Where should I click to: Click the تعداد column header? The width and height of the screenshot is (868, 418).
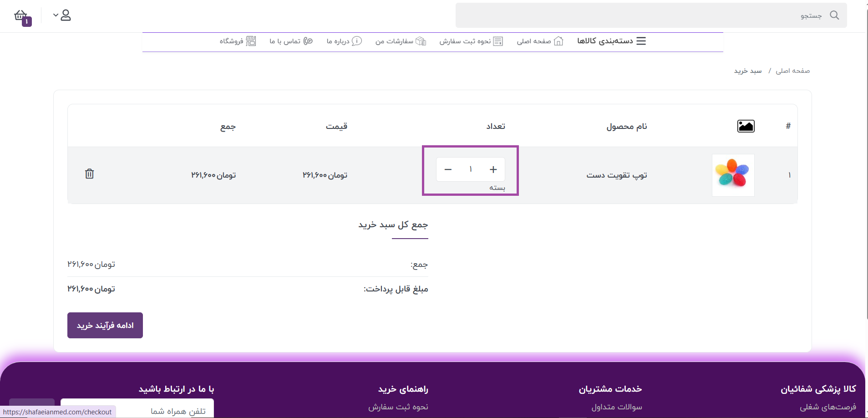tap(496, 126)
